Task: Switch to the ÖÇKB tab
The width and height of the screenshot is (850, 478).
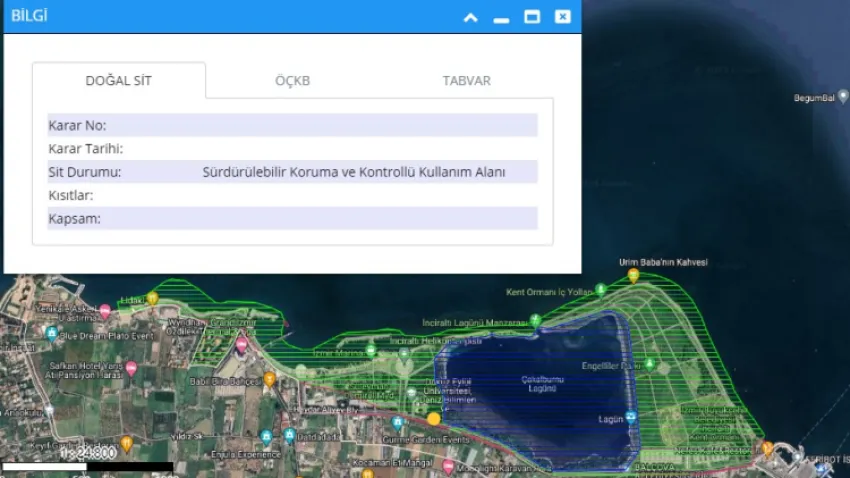Action: pos(292,81)
